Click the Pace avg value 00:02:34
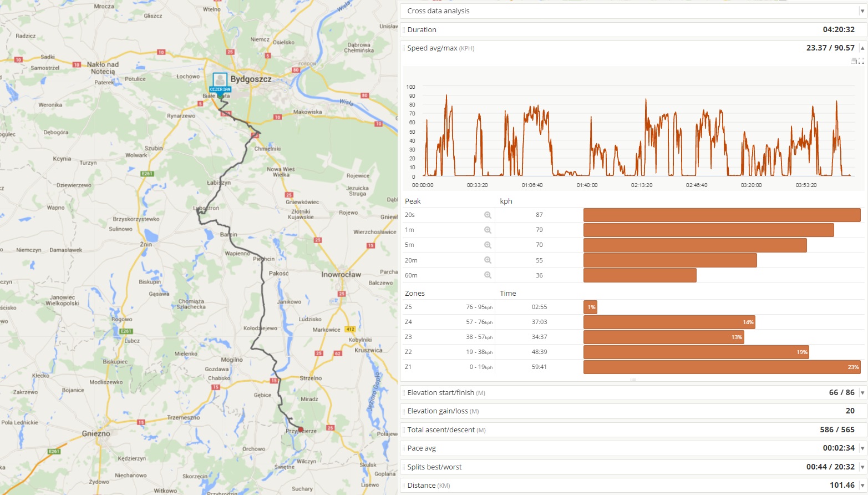 839,448
